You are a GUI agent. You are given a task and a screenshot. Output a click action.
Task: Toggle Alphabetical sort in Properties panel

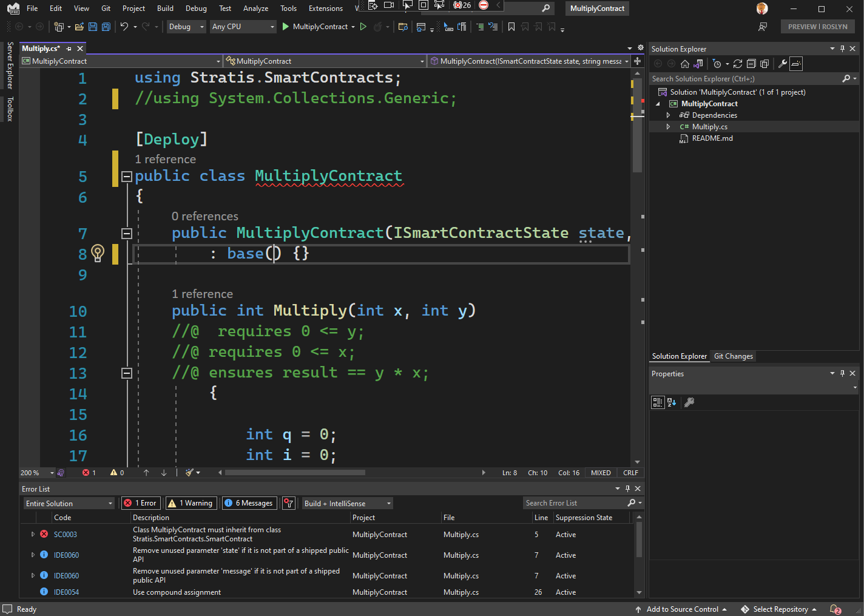coord(672,402)
